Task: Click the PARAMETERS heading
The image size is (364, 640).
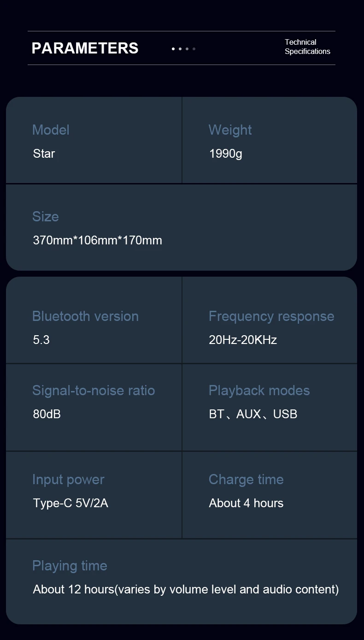Action: point(85,48)
